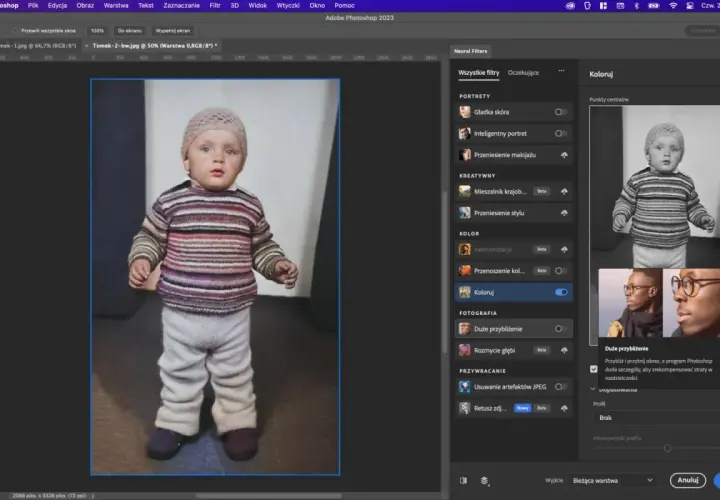Viewport: 720px width, 500px height.
Task: Select the Wszystkie filtry tab
Action: coord(478,73)
